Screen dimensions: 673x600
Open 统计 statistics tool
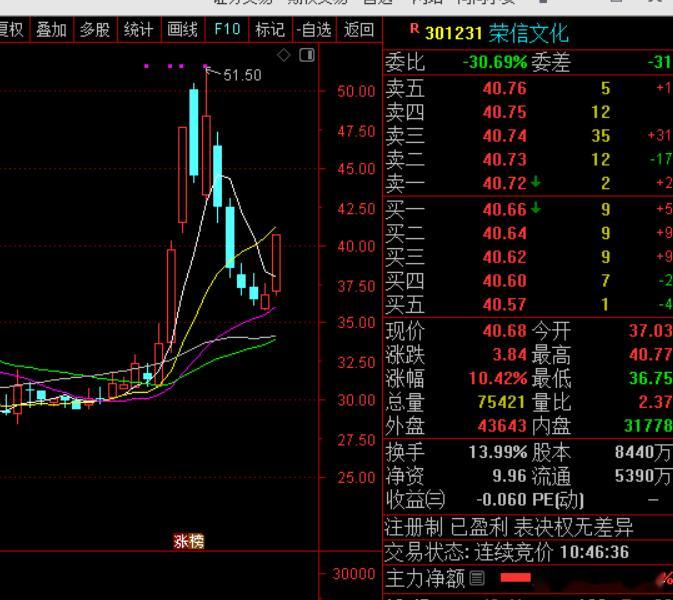pos(139,30)
